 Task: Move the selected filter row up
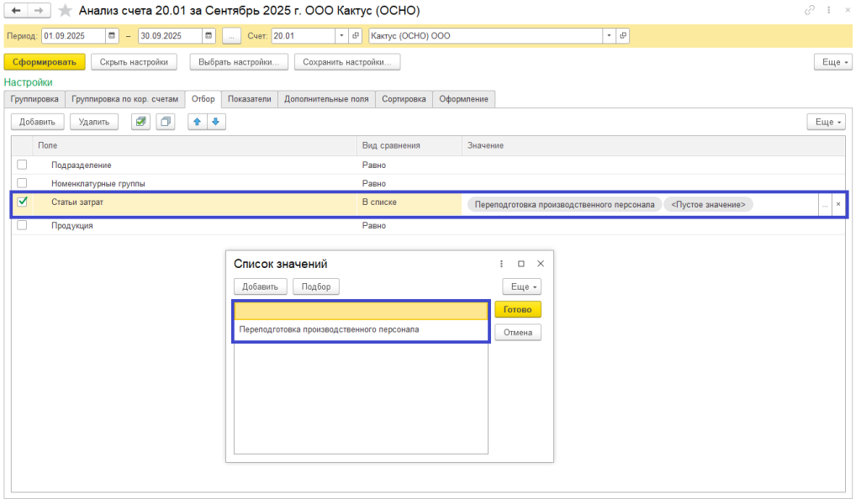tap(198, 122)
